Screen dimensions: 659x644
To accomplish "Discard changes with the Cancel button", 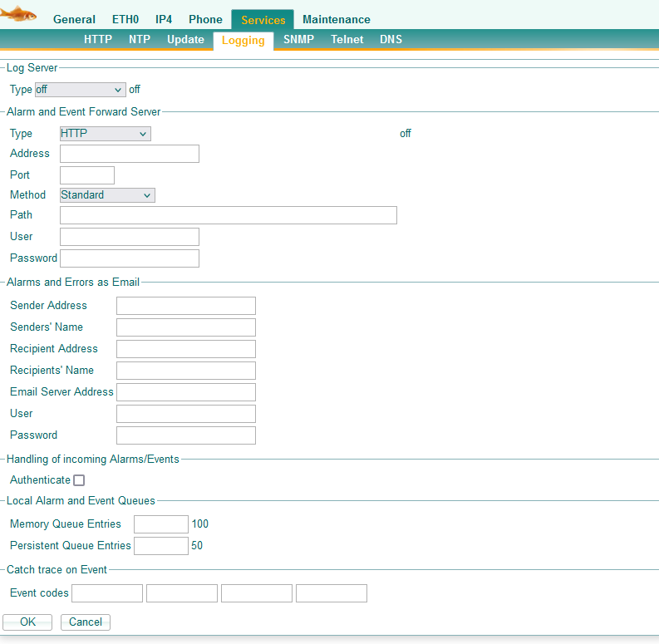I will tap(86, 622).
